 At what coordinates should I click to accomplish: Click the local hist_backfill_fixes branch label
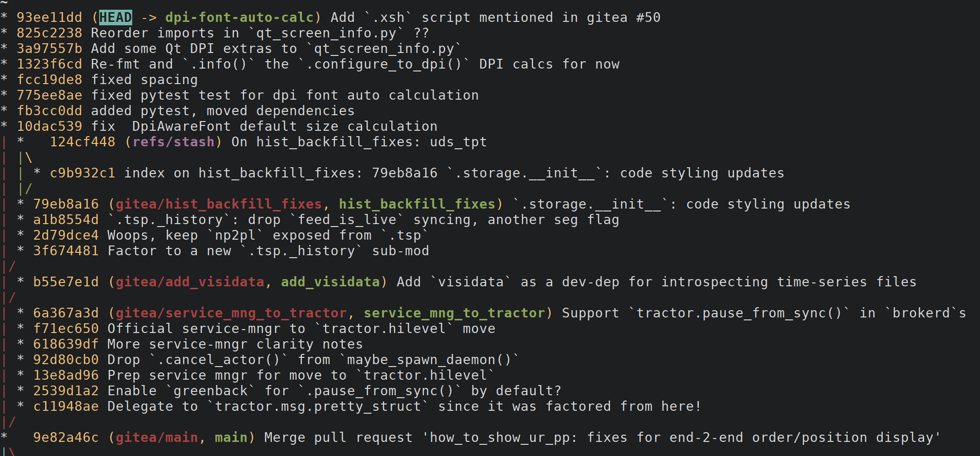(417, 204)
